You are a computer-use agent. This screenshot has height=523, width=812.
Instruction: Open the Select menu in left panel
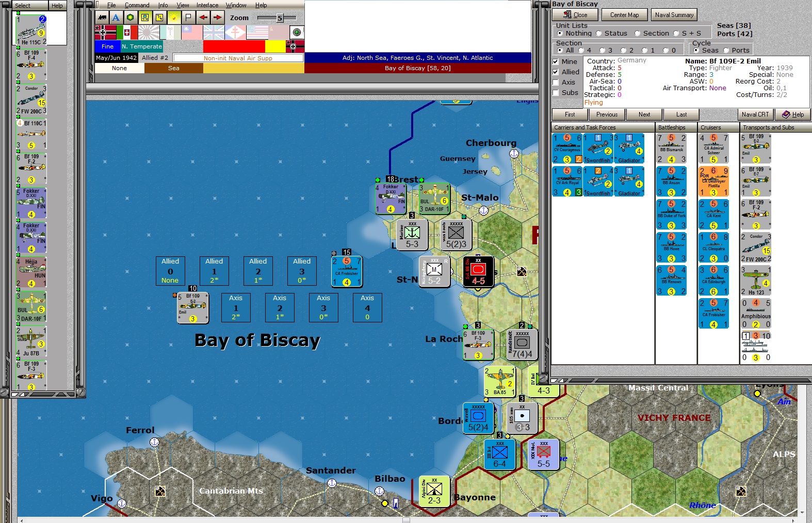[23, 6]
